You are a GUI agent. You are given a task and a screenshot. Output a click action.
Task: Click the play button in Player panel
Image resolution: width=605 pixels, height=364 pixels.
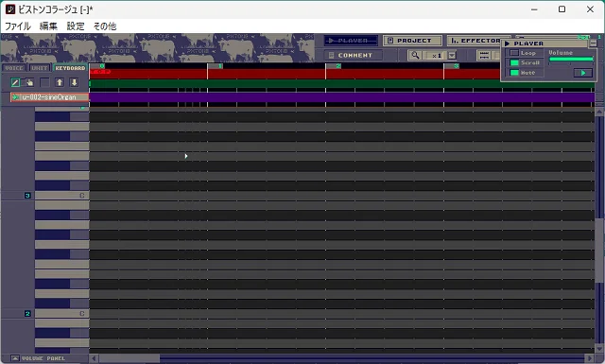click(x=583, y=73)
